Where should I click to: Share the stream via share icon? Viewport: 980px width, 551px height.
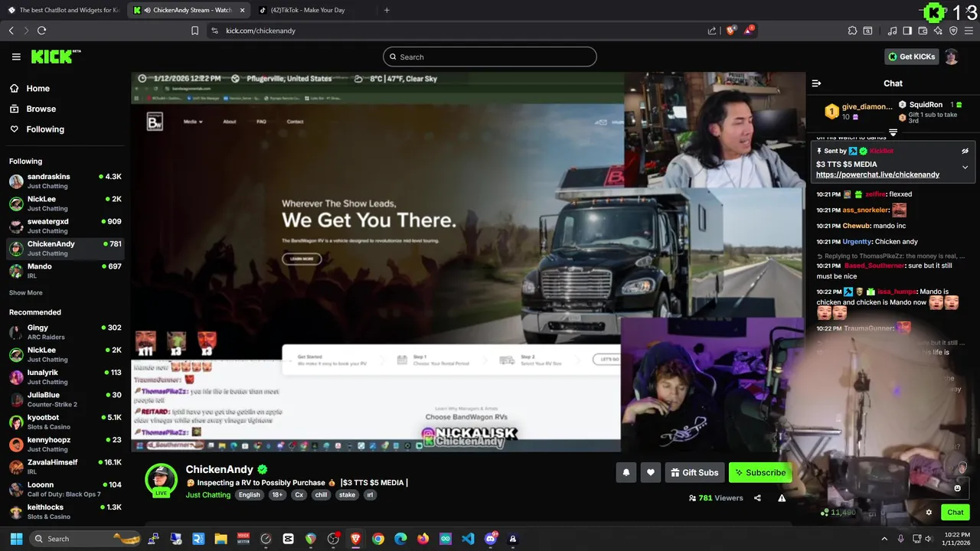(757, 498)
